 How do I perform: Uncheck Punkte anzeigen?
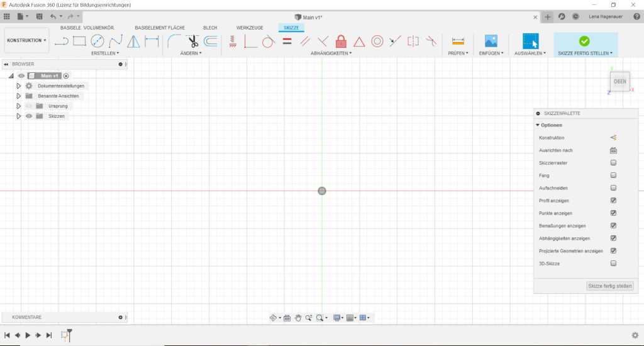(613, 213)
